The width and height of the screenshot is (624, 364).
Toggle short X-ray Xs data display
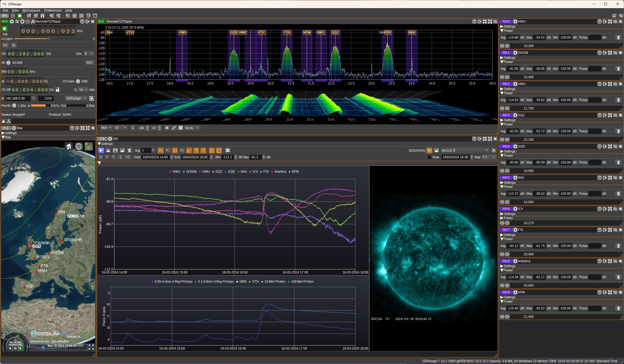click(175, 150)
